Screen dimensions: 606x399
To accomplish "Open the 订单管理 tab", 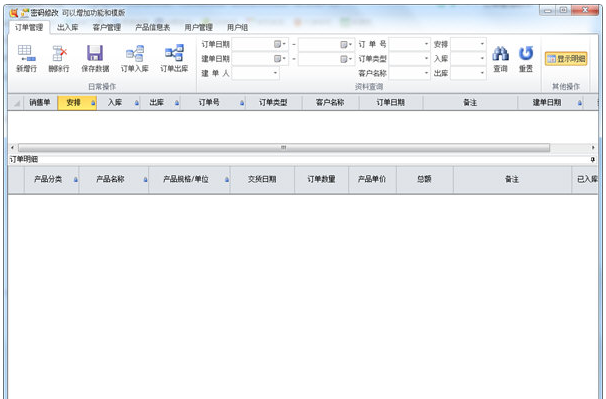I will point(29,27).
